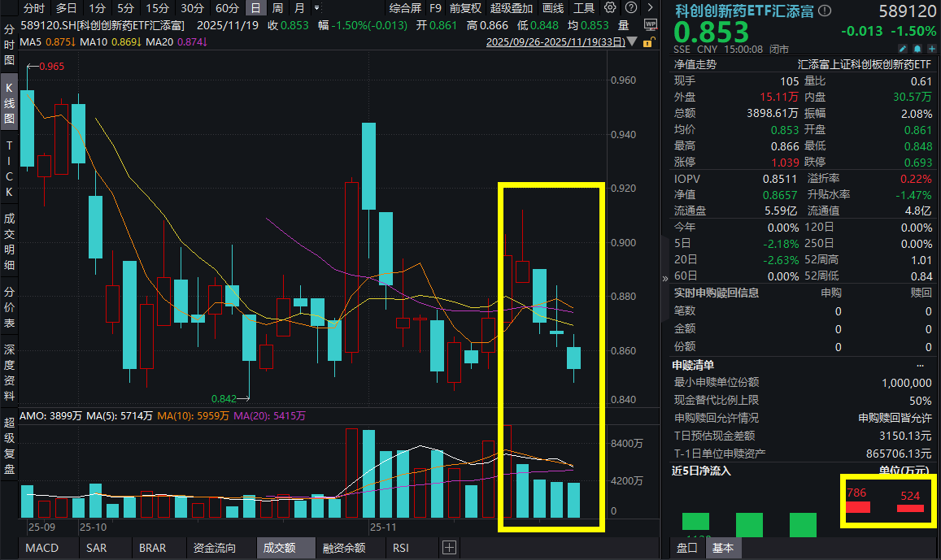The width and height of the screenshot is (941, 560).
Task: Toggle 前复权 forward-adjusted prices
Action: (x=464, y=7)
